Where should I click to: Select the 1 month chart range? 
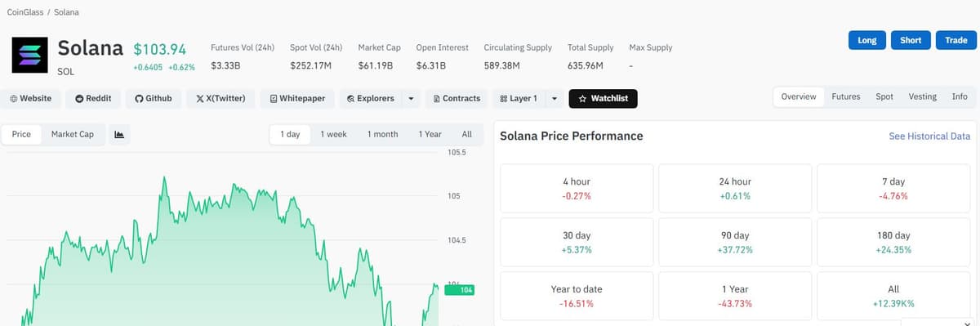click(382, 134)
